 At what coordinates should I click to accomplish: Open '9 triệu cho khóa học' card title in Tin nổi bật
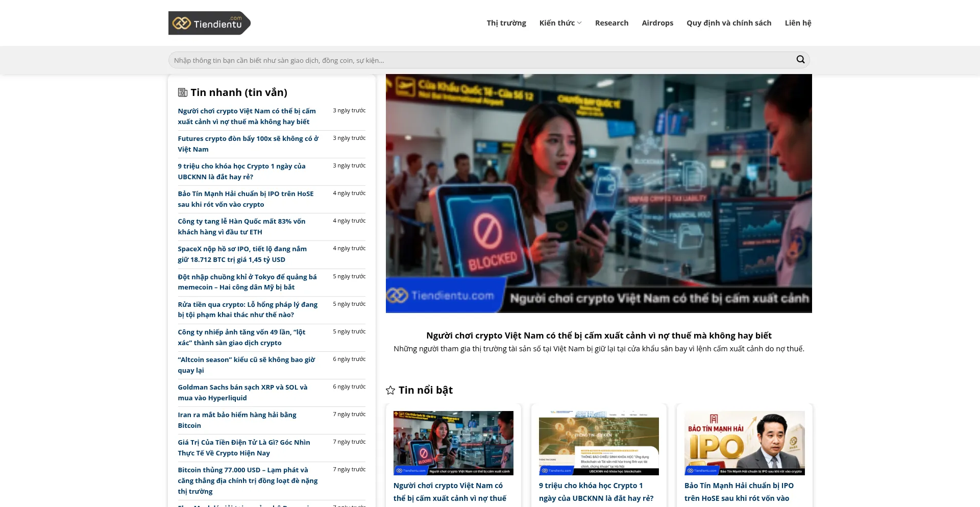coord(596,492)
